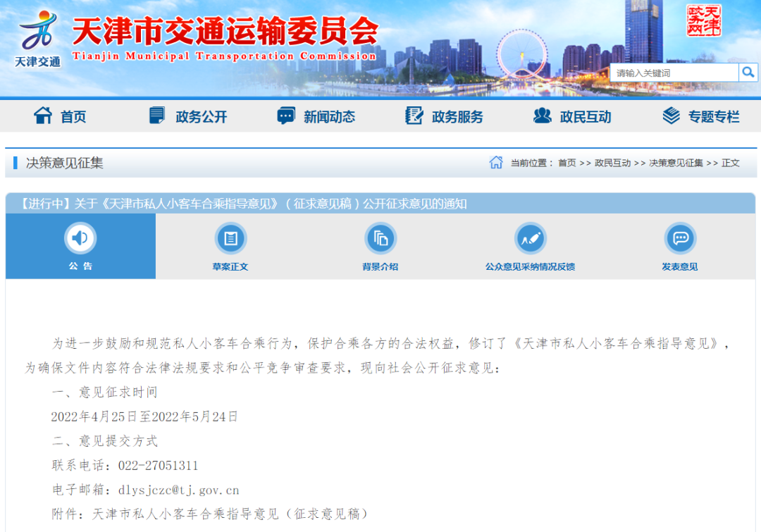Click the heading 二、意见提交方式

point(105,441)
